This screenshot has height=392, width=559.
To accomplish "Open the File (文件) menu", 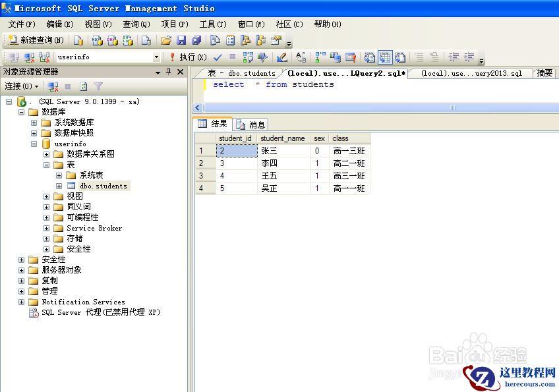I will pos(22,24).
